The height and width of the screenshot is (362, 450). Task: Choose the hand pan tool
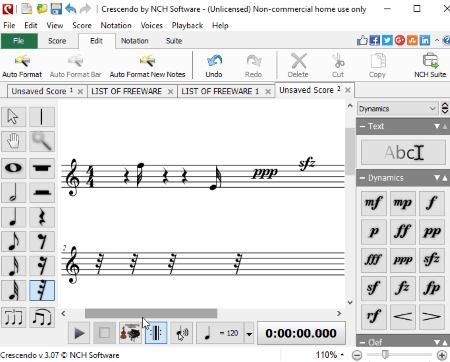pos(14,141)
